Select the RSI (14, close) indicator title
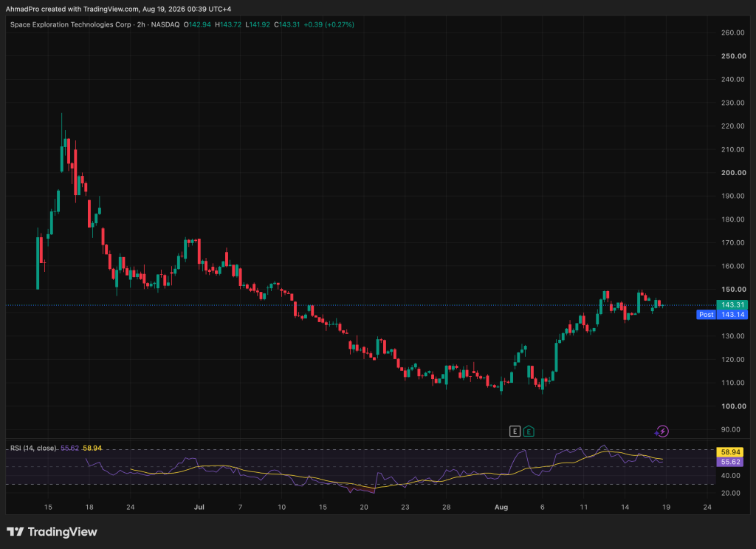 [x=33, y=449]
